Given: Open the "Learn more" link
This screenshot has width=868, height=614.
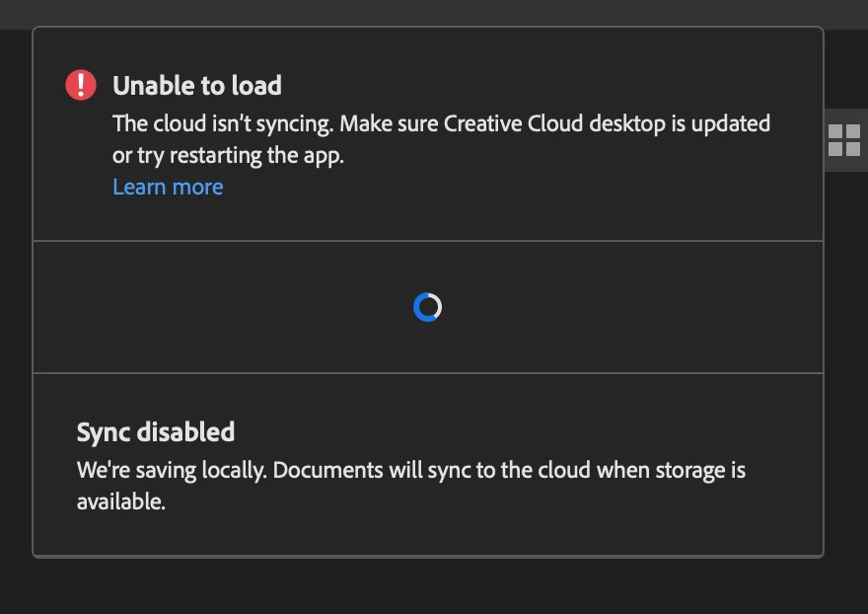Looking at the screenshot, I should (x=168, y=187).
